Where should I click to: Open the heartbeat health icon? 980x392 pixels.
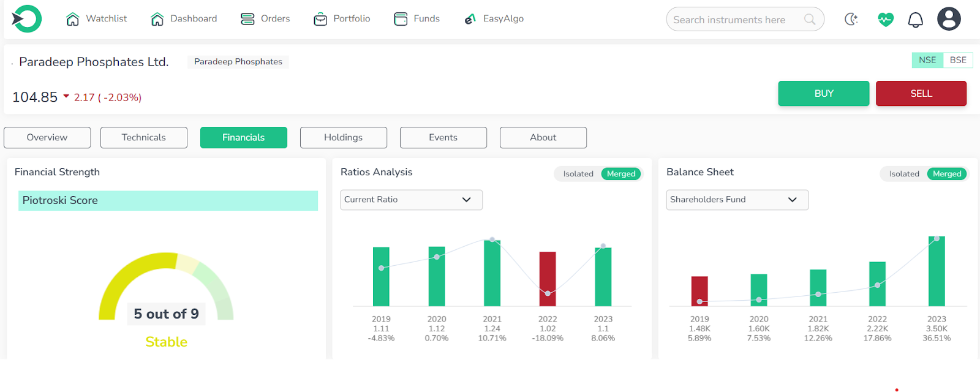click(x=885, y=20)
